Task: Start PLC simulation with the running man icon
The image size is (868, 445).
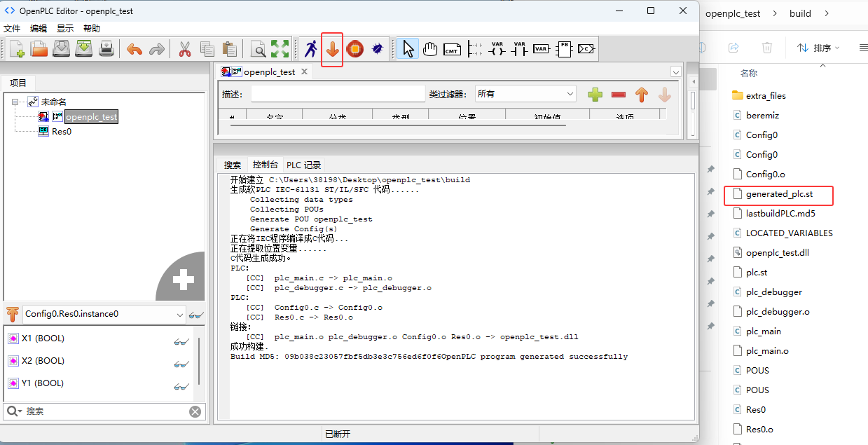Action: click(x=310, y=48)
